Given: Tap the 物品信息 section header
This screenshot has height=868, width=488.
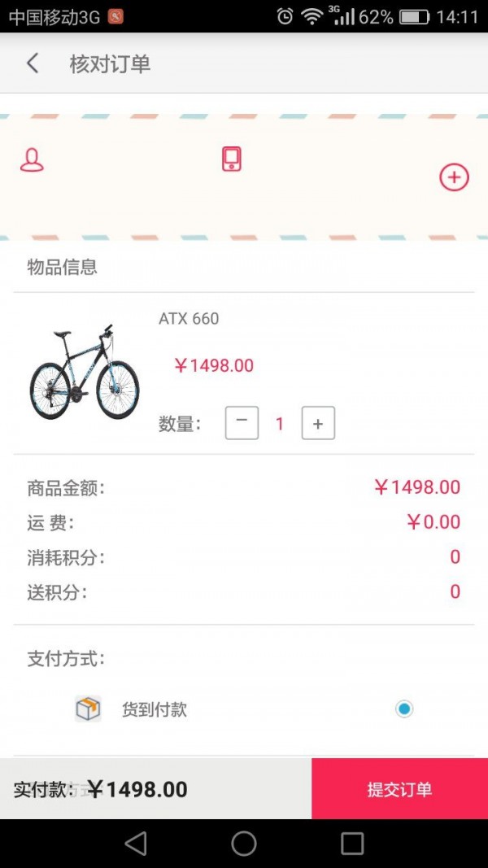Looking at the screenshot, I should tap(63, 267).
